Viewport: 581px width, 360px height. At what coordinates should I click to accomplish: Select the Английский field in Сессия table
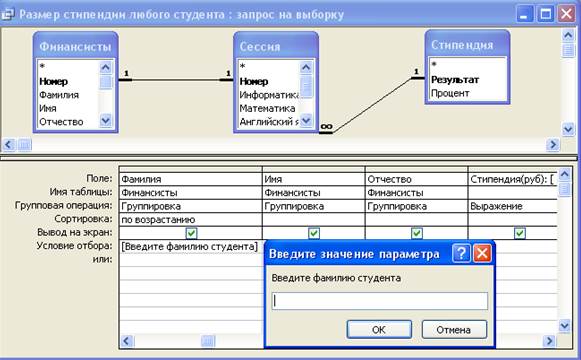(x=269, y=122)
